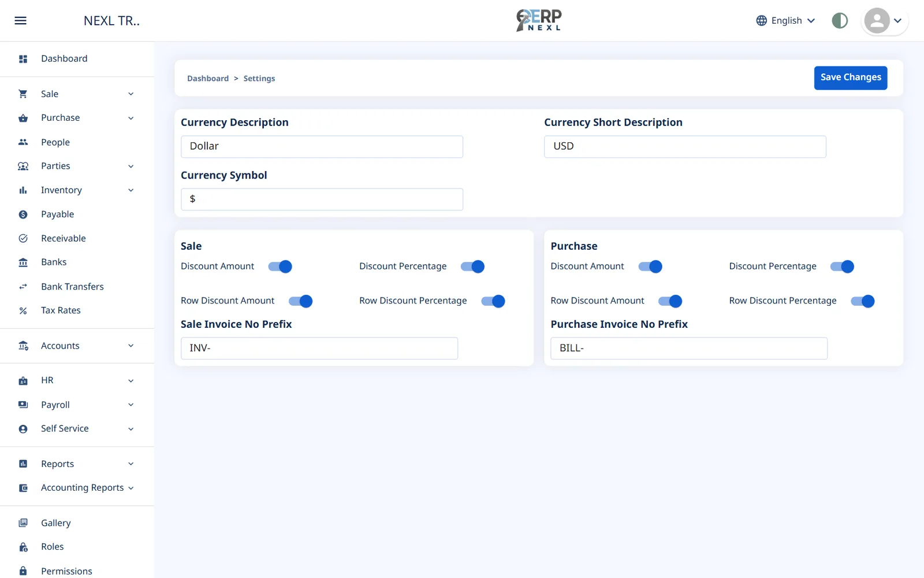Click the NEXL TR.. company name

111,21
